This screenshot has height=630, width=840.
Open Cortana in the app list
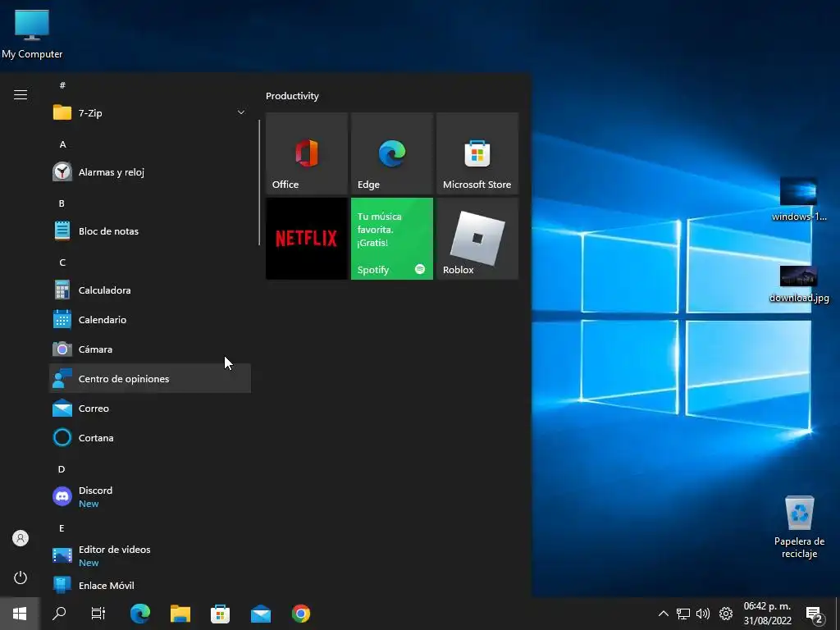[x=150, y=438]
